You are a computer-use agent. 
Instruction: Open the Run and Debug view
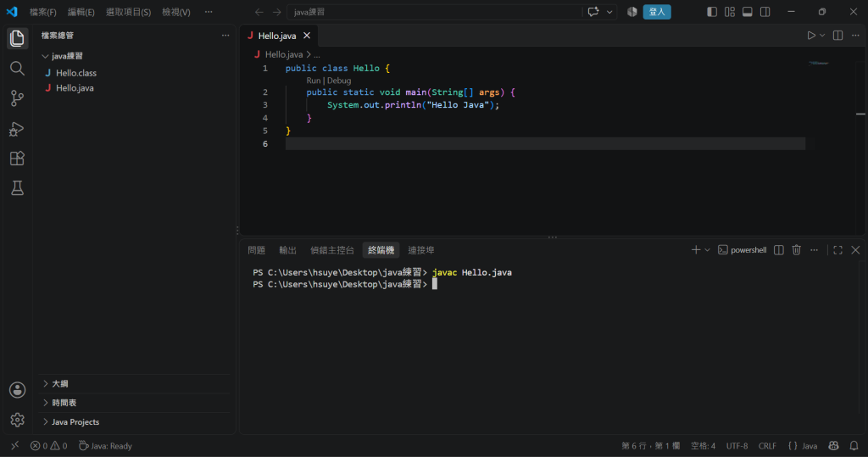17,129
